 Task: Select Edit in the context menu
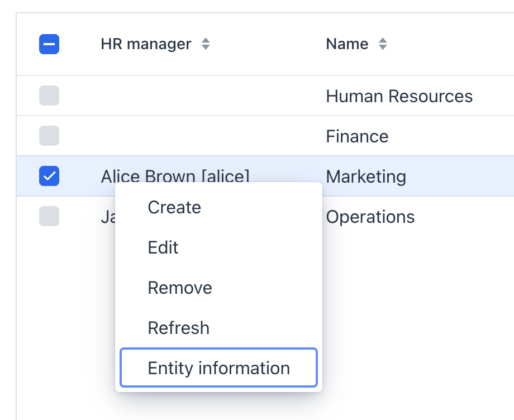click(x=163, y=247)
